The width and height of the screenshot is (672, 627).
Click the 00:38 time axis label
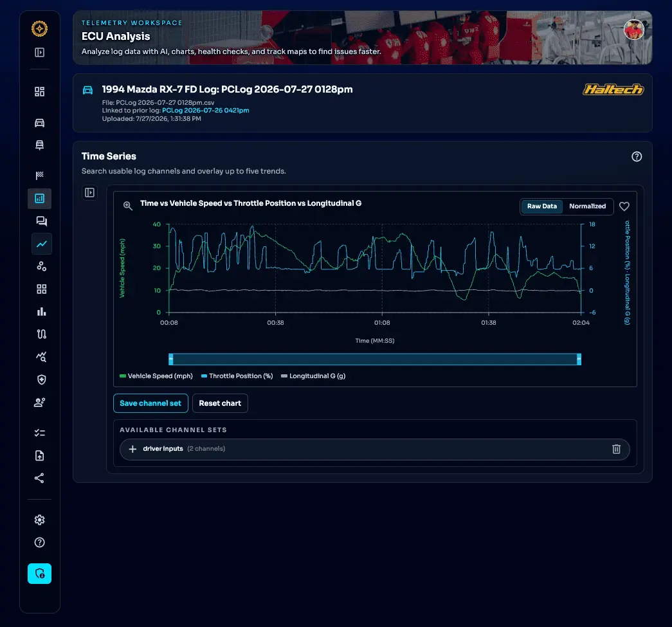(x=275, y=323)
